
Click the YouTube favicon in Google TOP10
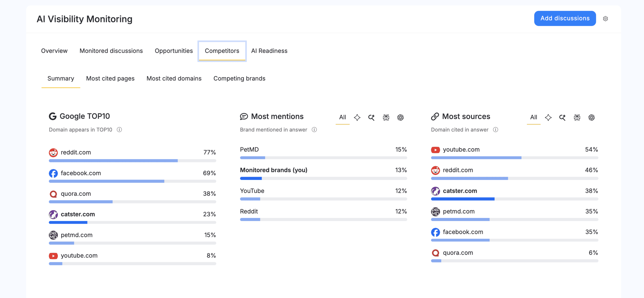point(53,256)
